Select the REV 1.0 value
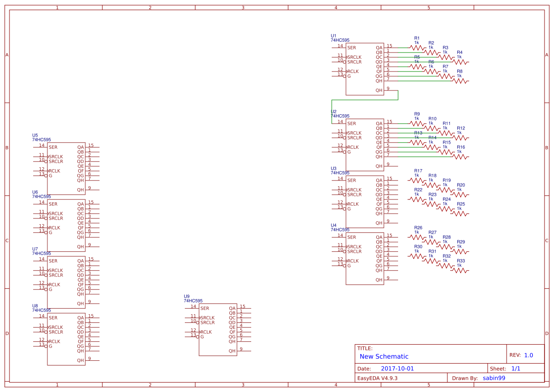 coord(528,355)
